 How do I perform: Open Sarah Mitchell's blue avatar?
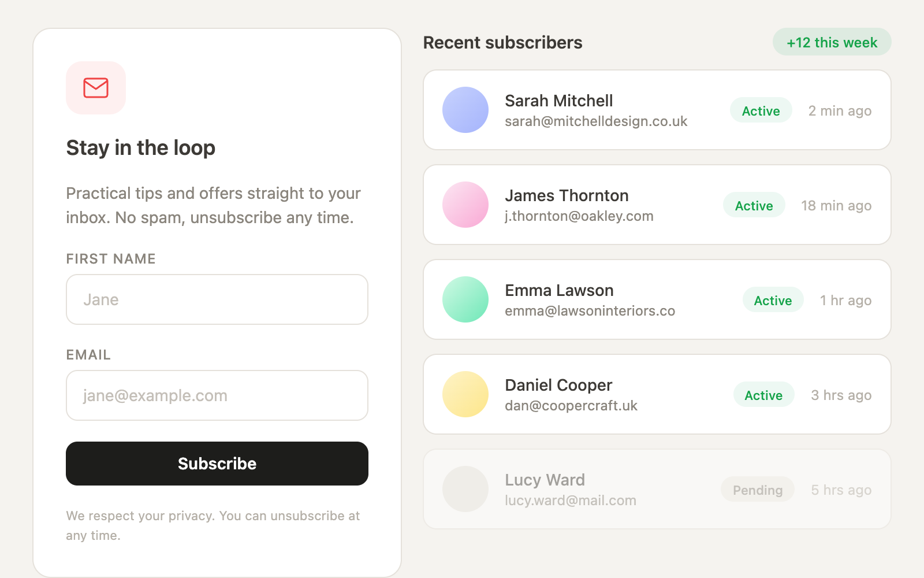[465, 110]
